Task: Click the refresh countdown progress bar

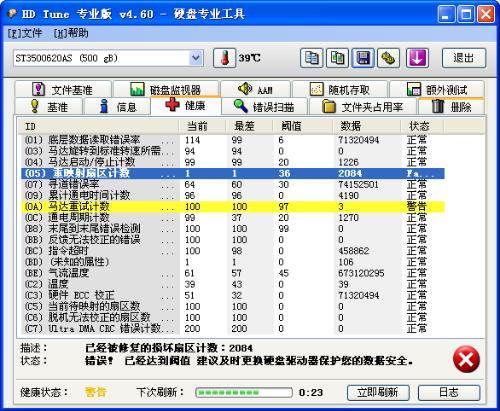Action: point(244,393)
